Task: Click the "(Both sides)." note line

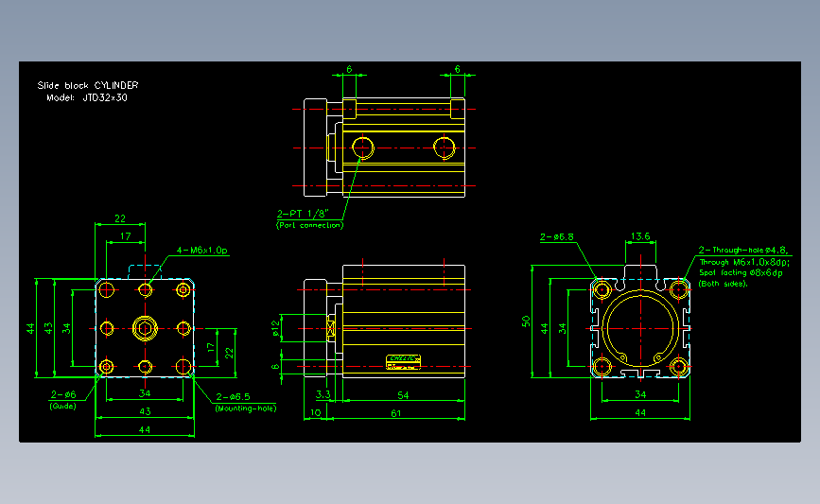Action: [724, 284]
